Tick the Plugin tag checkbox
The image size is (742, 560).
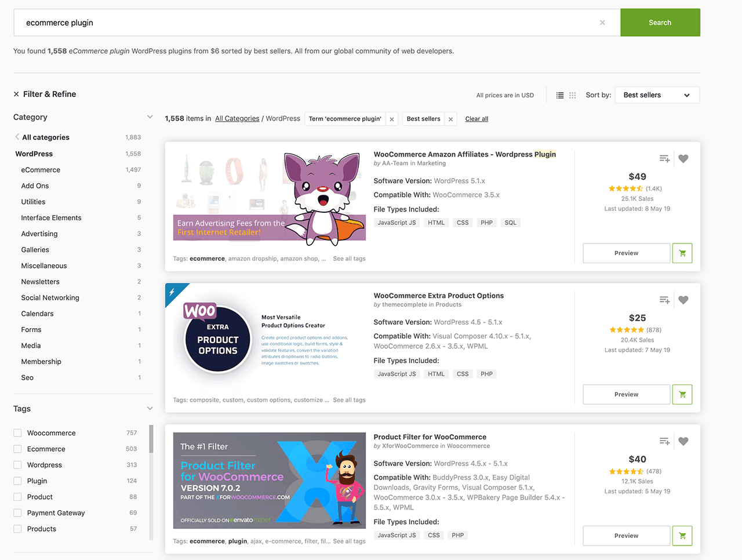[x=17, y=481]
